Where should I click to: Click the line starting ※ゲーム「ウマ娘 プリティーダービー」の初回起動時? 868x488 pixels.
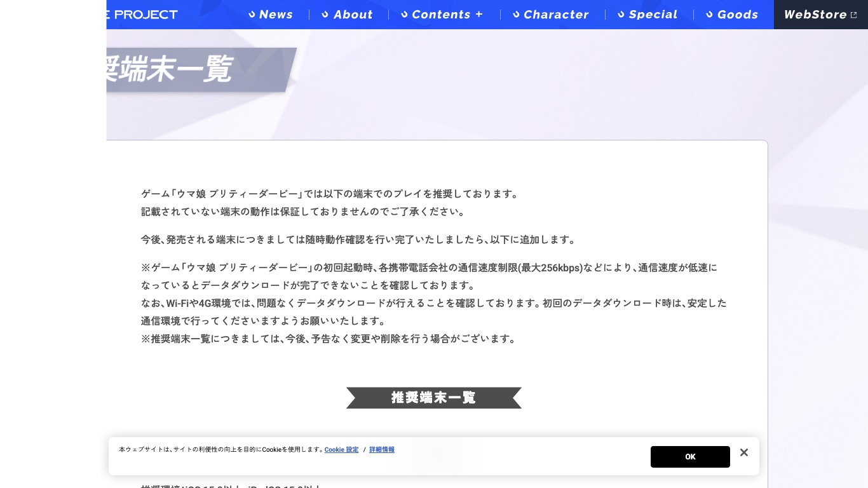point(429,268)
